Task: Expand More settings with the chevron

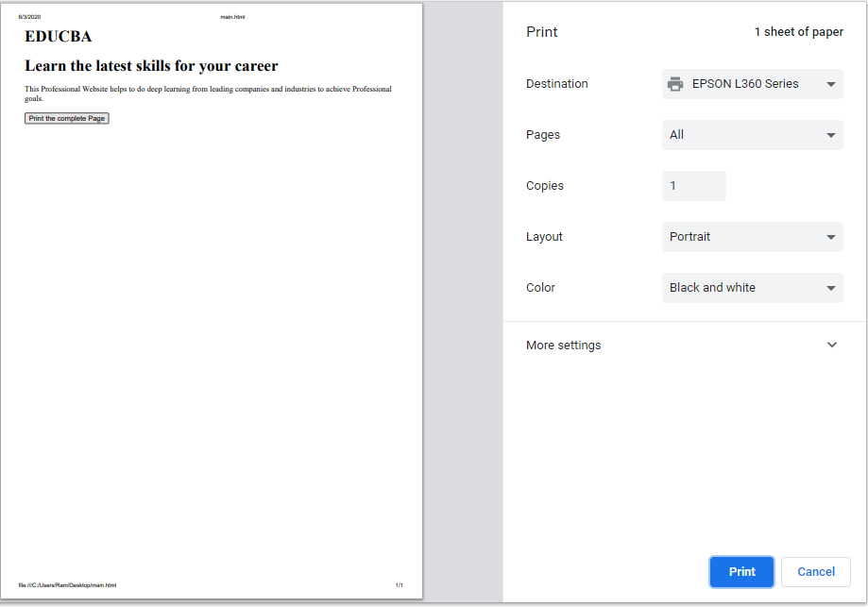Action: point(831,345)
